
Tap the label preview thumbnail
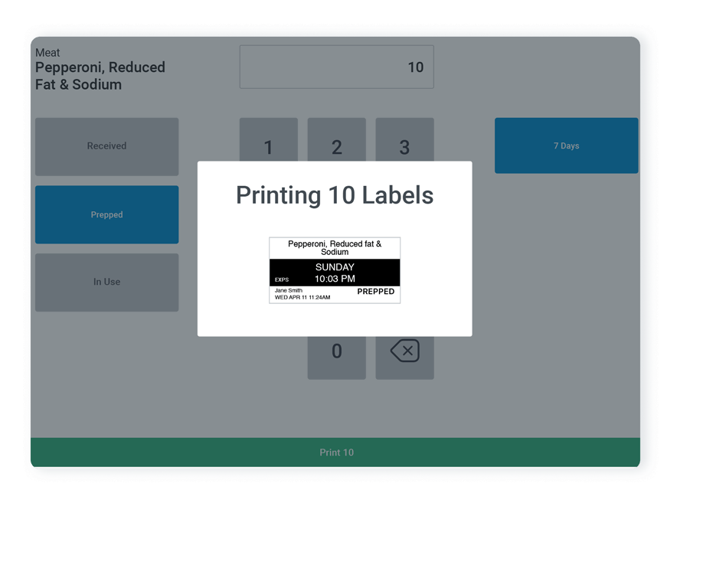pos(335,270)
